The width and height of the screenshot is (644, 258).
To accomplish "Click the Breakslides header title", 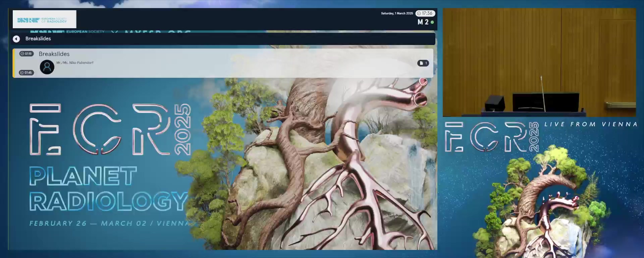I will click(38, 39).
